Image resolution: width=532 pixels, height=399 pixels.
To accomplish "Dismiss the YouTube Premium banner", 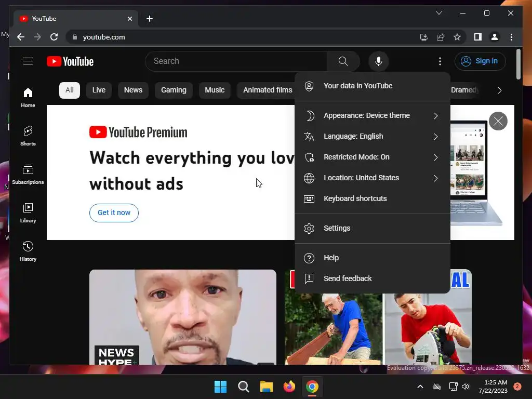I will click(498, 121).
